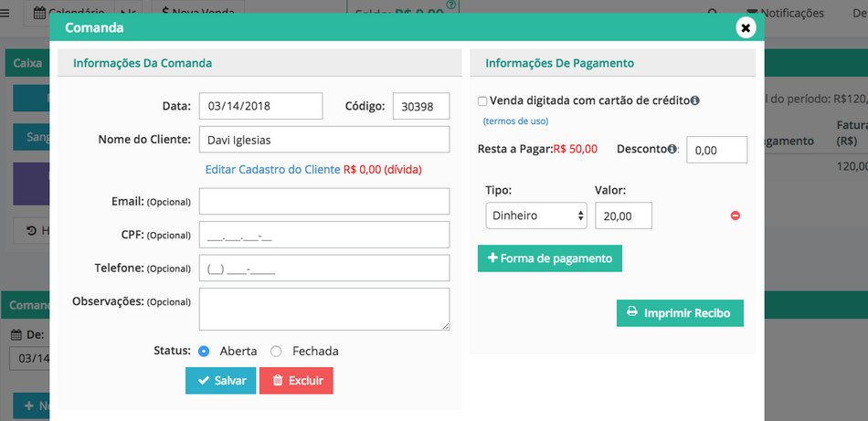Click the Telefone input field

point(324,268)
